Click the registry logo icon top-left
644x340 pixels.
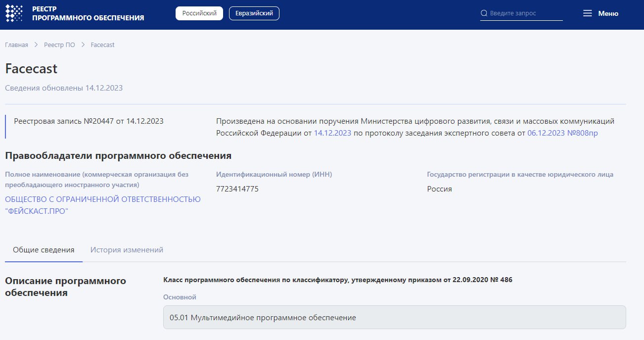(13, 13)
